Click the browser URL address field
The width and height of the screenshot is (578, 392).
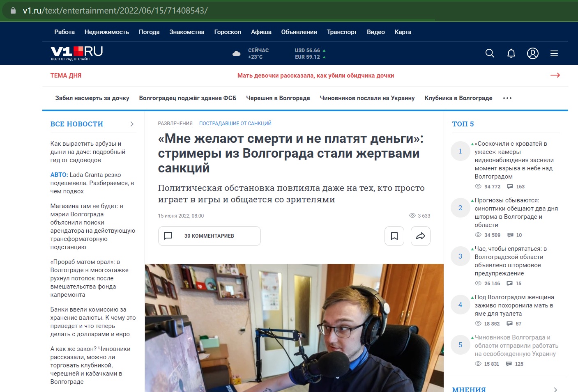(x=246, y=11)
